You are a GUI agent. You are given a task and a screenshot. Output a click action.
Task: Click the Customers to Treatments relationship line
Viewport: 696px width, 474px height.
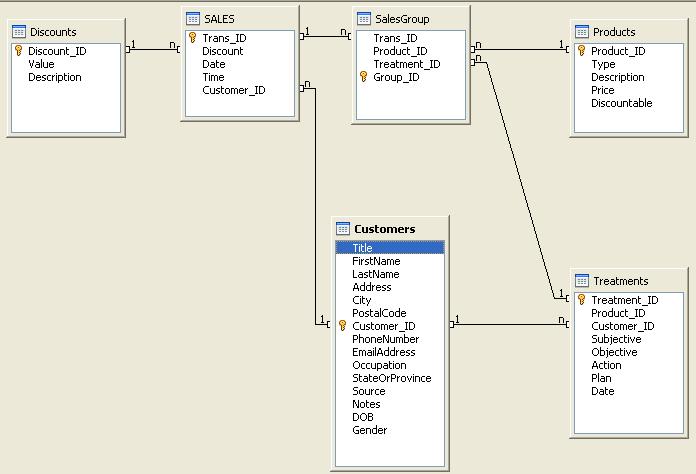[509, 324]
